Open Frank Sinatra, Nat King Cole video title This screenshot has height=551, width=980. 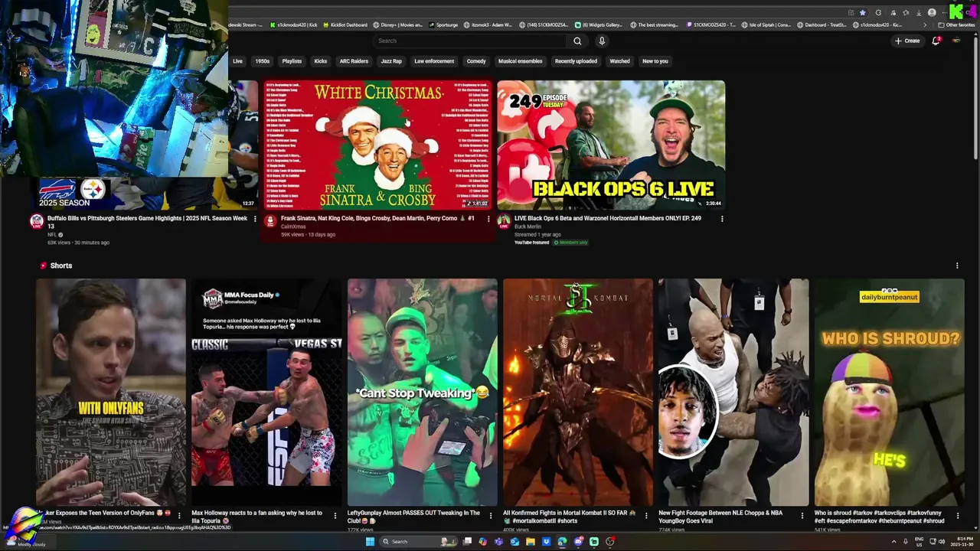(x=377, y=218)
